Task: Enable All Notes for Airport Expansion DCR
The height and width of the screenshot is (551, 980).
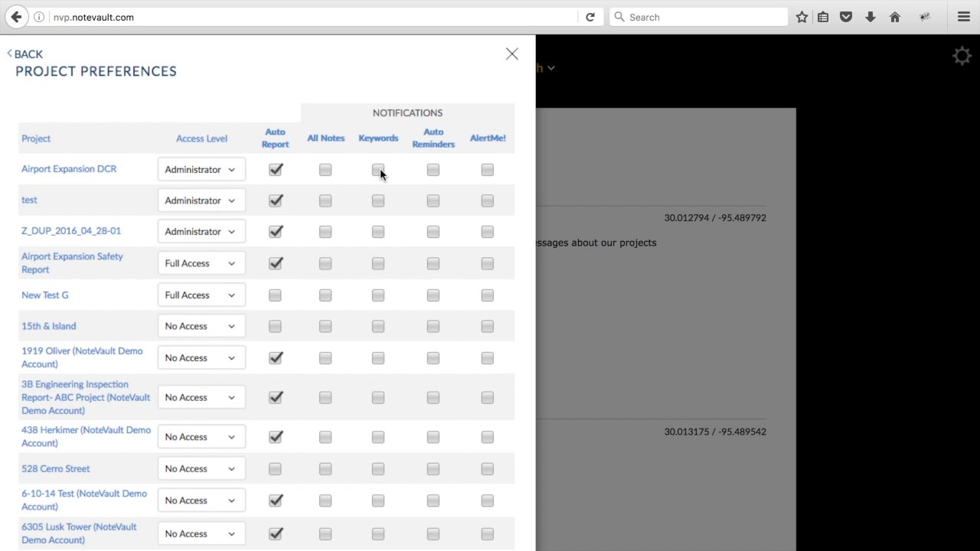Action: click(x=325, y=170)
